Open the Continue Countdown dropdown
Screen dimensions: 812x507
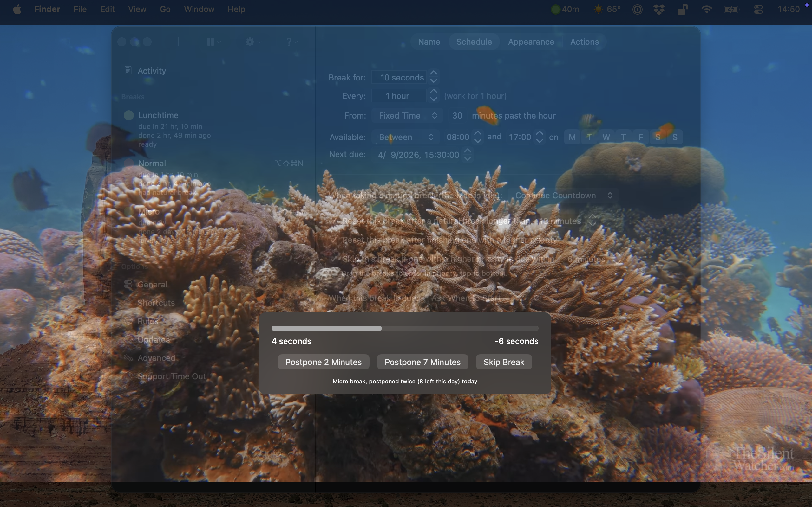click(x=563, y=196)
